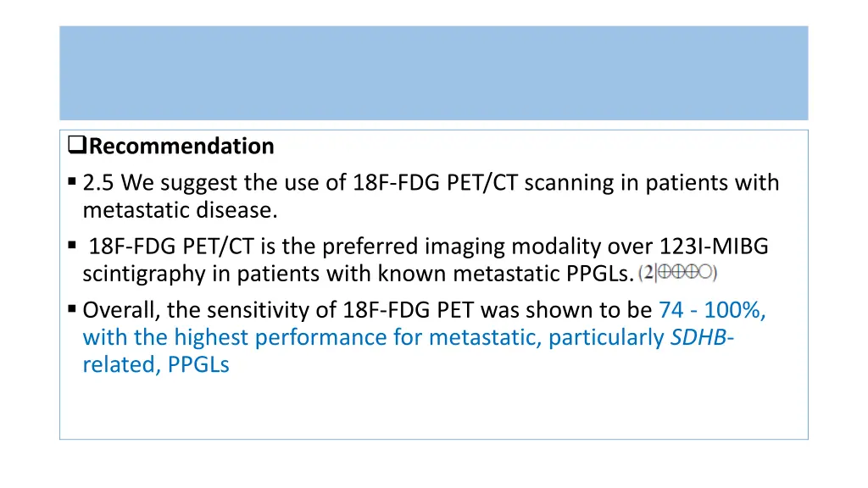
Task: Click the evidence grade symbol (2|⊕⊕⊕○)
Action: (677, 272)
